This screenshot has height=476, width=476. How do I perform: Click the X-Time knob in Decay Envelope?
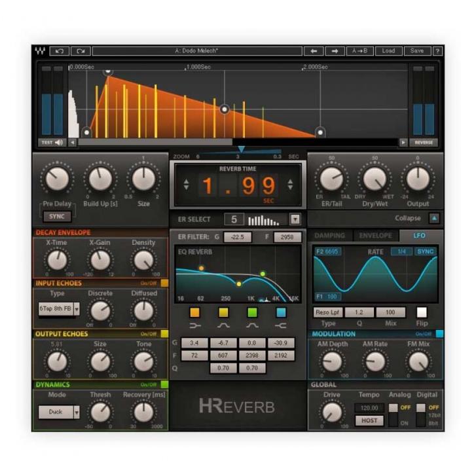click(x=57, y=260)
